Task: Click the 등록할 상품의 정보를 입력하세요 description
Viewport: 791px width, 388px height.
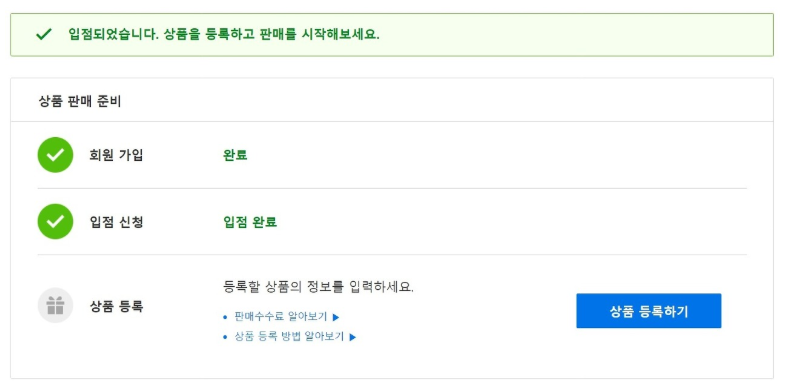Action: coord(318,287)
